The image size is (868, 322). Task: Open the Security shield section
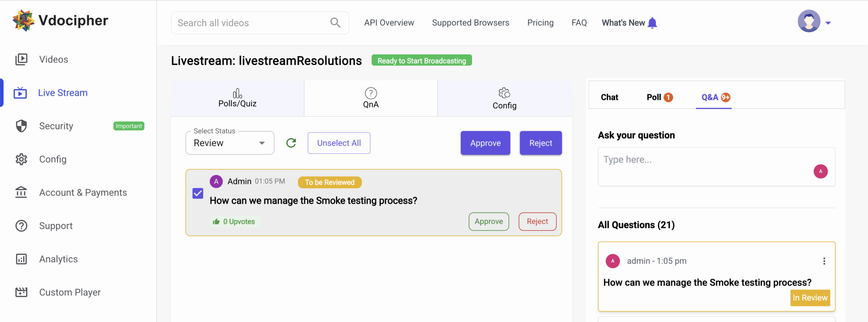56,126
